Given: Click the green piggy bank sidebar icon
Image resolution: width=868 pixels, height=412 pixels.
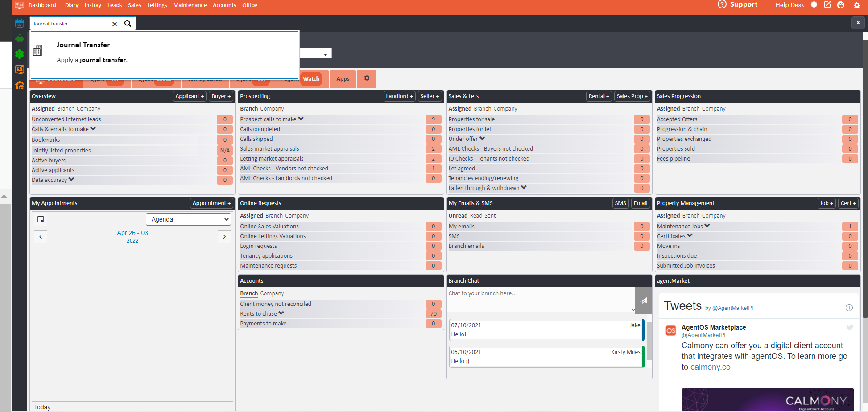Looking at the screenshot, I should [x=20, y=39].
